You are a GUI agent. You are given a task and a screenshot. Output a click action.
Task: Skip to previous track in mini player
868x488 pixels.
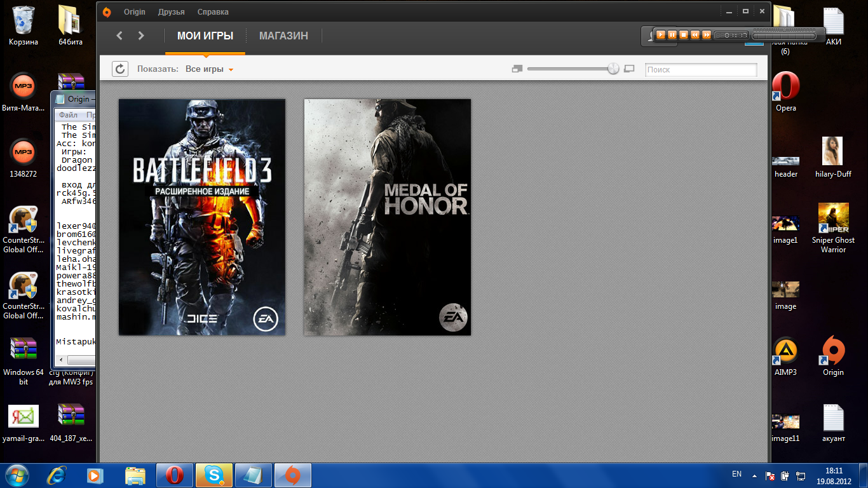click(x=695, y=35)
